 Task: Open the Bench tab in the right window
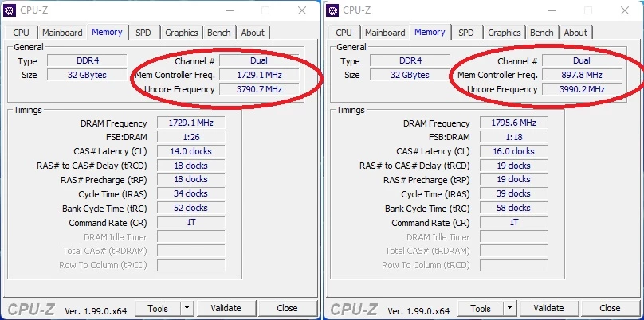[542, 33]
